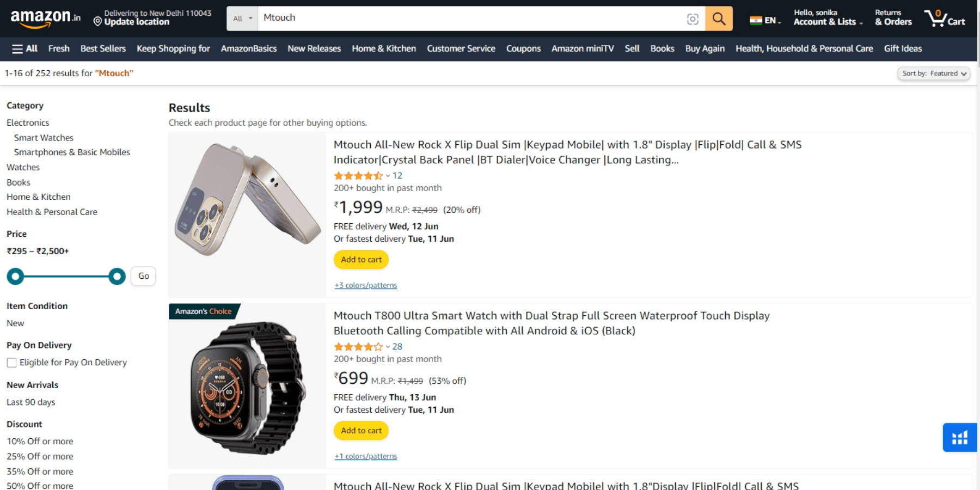Open the Best Sellers nav item
980x490 pixels.
point(103,48)
